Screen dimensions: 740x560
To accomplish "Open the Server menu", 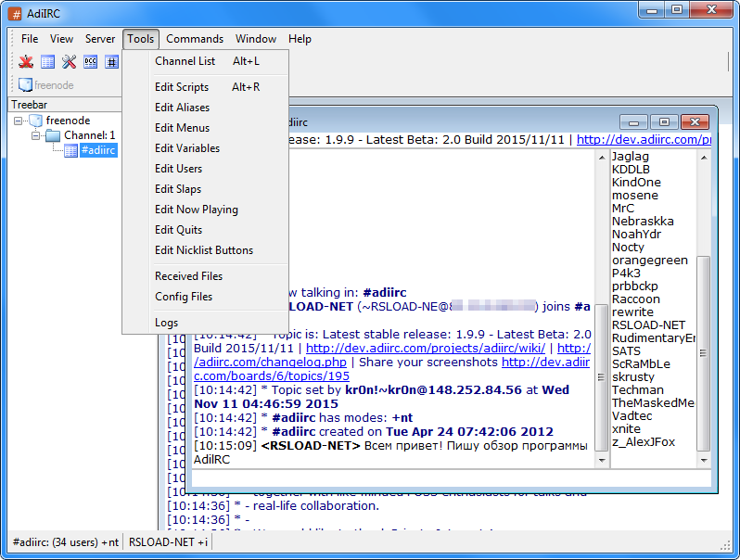I will [x=99, y=39].
